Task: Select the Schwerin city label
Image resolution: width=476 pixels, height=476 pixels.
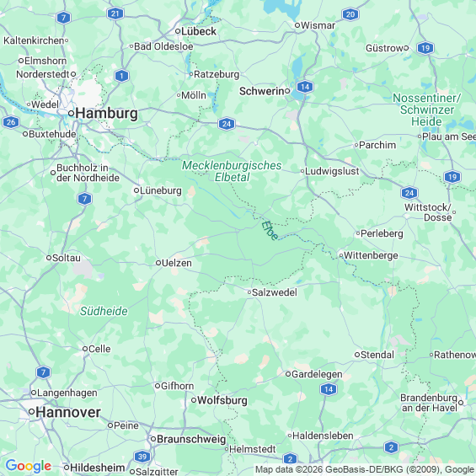Action: click(x=262, y=91)
